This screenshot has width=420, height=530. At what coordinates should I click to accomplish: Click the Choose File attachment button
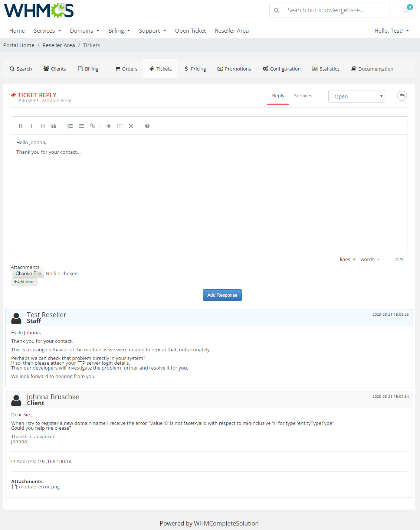click(28, 274)
